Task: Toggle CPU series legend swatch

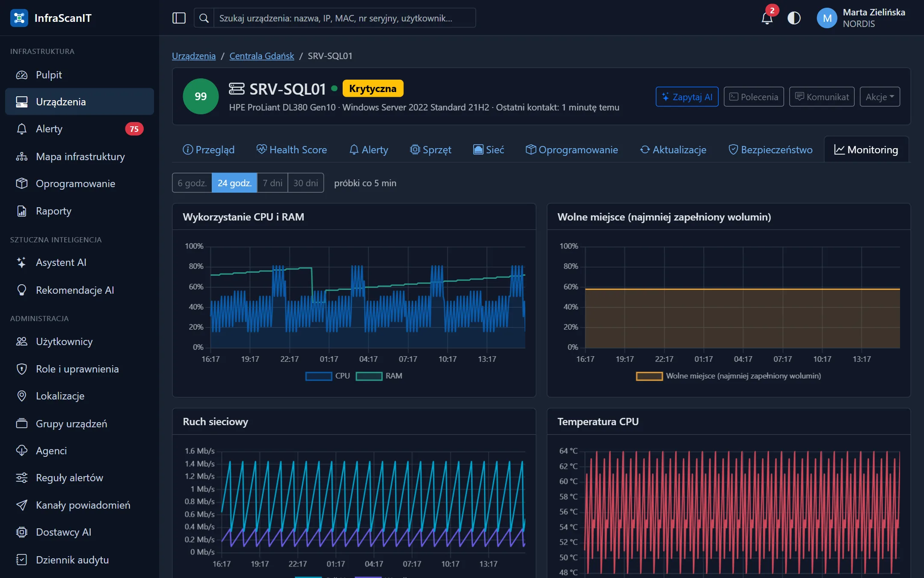Action: [319, 376]
